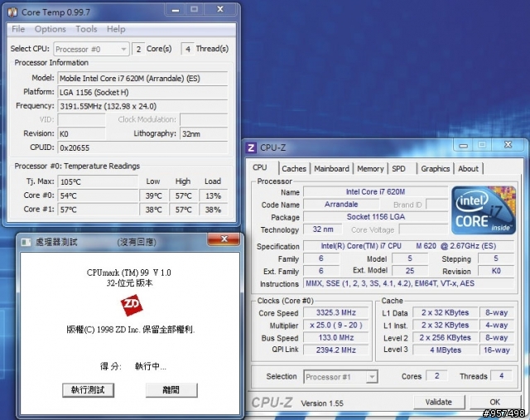Click the Level 3 cache value 4 MBytes

click(446, 350)
